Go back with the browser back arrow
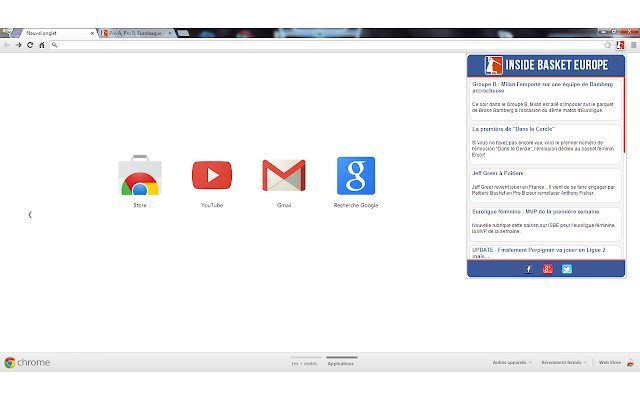Viewport: 640px width, 400px height. (7, 45)
